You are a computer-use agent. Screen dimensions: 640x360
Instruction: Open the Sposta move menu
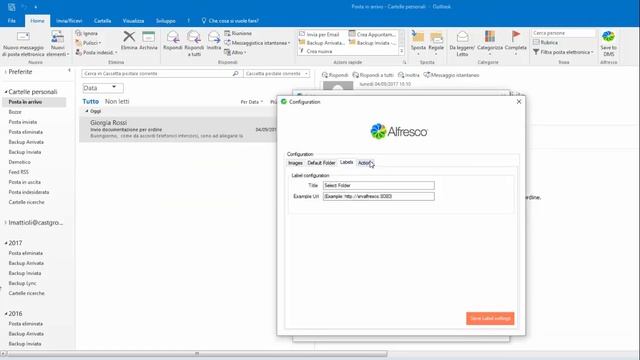pos(418,44)
